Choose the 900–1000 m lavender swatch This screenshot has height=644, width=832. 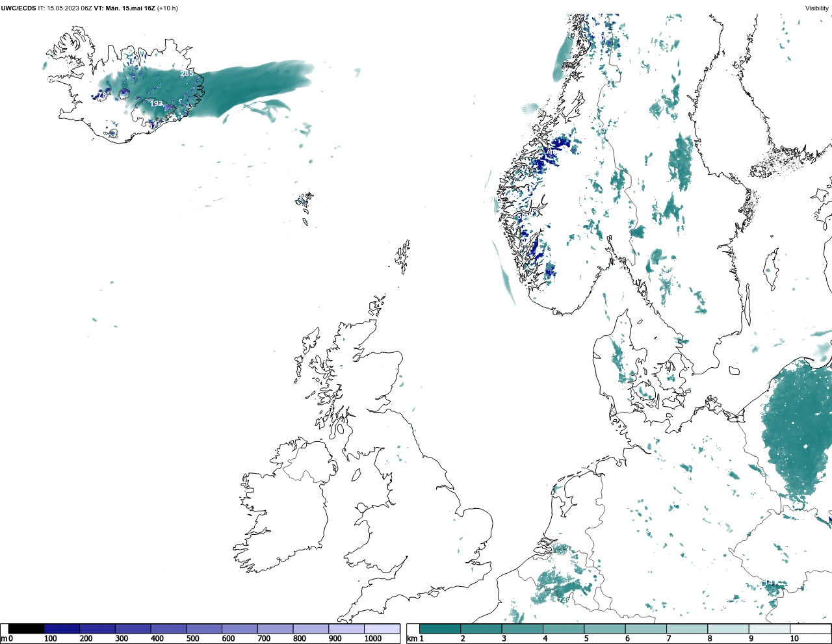click(346, 628)
